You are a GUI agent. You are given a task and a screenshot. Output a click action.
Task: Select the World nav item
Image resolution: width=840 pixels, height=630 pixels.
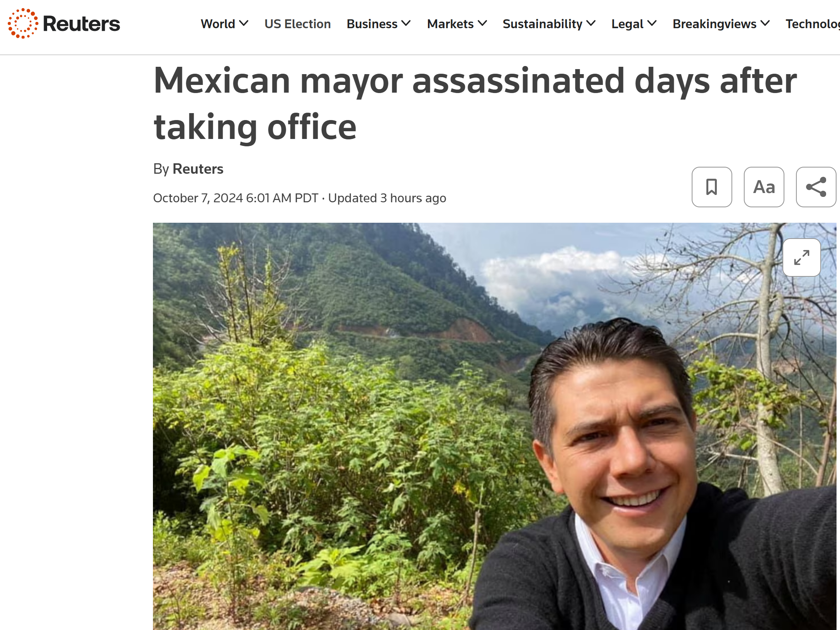coord(218,24)
